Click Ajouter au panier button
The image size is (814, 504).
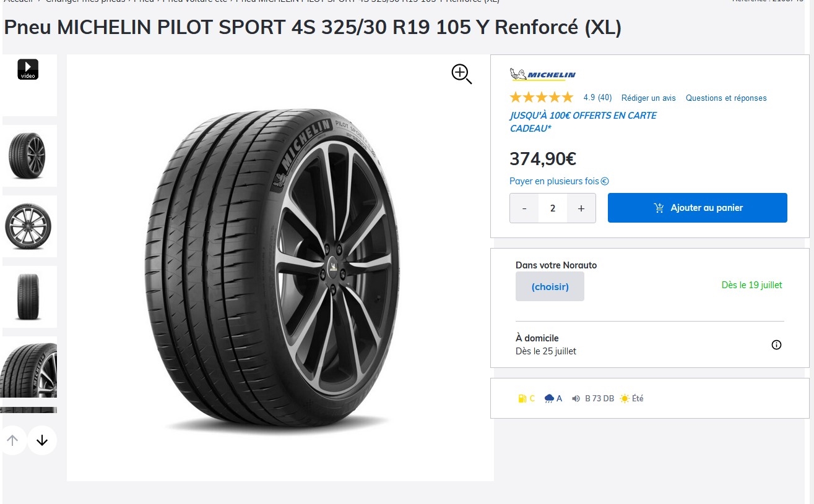click(x=697, y=208)
